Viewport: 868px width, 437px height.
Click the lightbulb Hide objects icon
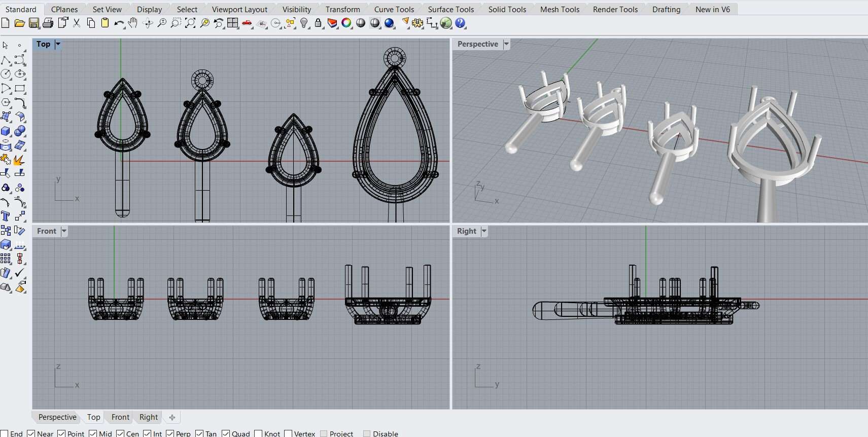304,23
